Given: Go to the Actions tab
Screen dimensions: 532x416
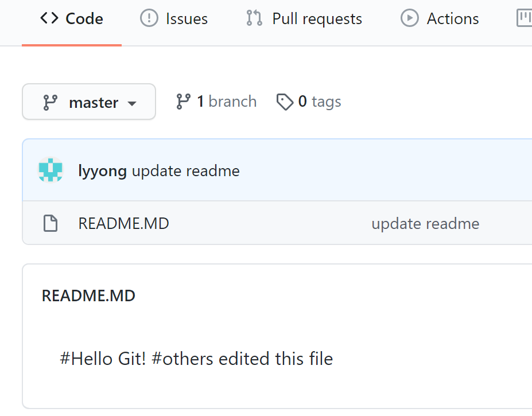Looking at the screenshot, I should (x=453, y=19).
